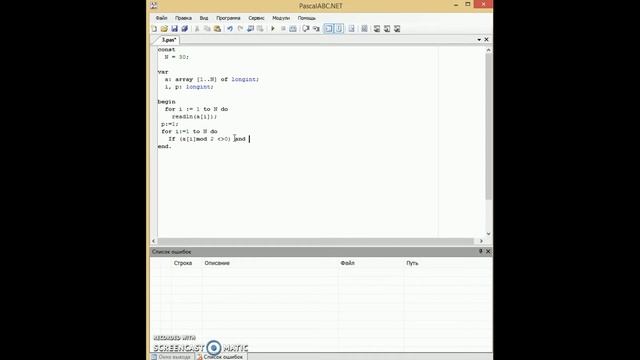Open the editor tab list dropdown arrow
Image resolution: width=640 pixels, height=360 pixels.
[479, 40]
